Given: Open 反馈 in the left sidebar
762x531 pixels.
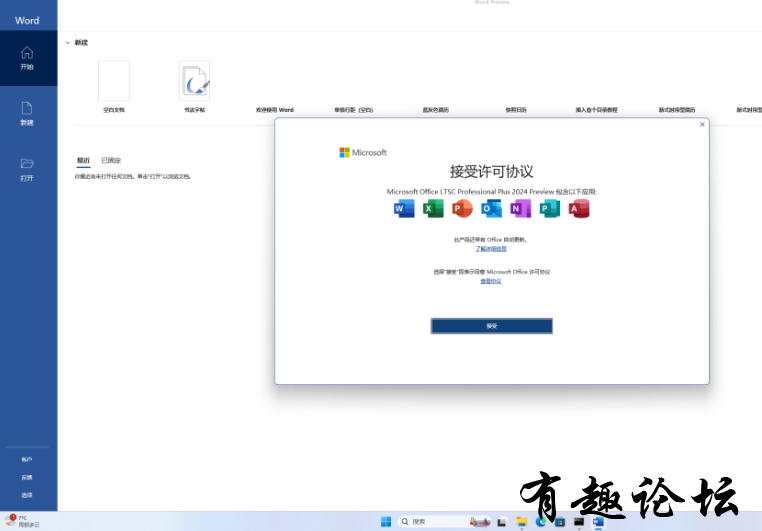Looking at the screenshot, I should 27,477.
